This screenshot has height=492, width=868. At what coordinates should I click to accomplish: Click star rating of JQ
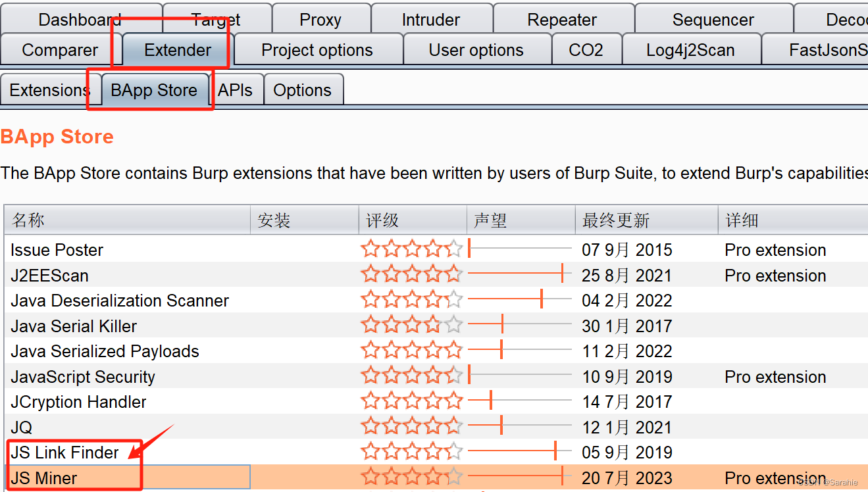[x=412, y=426]
